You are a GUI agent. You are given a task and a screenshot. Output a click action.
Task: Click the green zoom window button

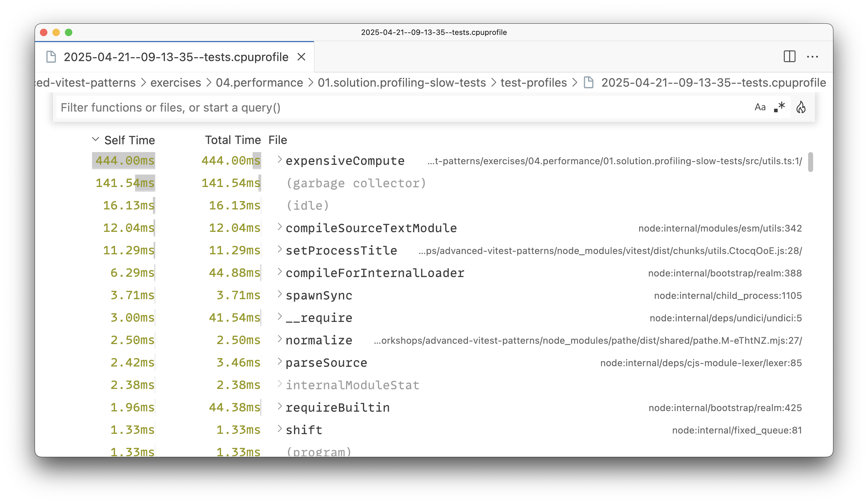click(x=69, y=32)
